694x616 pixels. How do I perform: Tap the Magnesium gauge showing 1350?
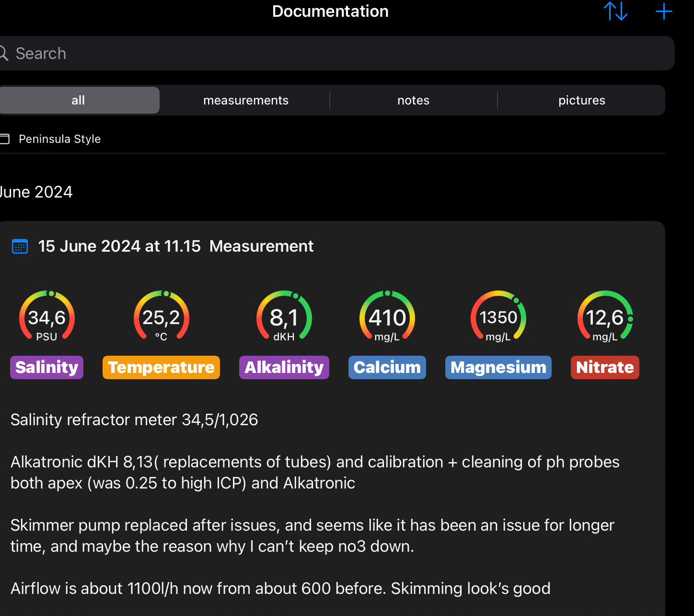tap(498, 317)
